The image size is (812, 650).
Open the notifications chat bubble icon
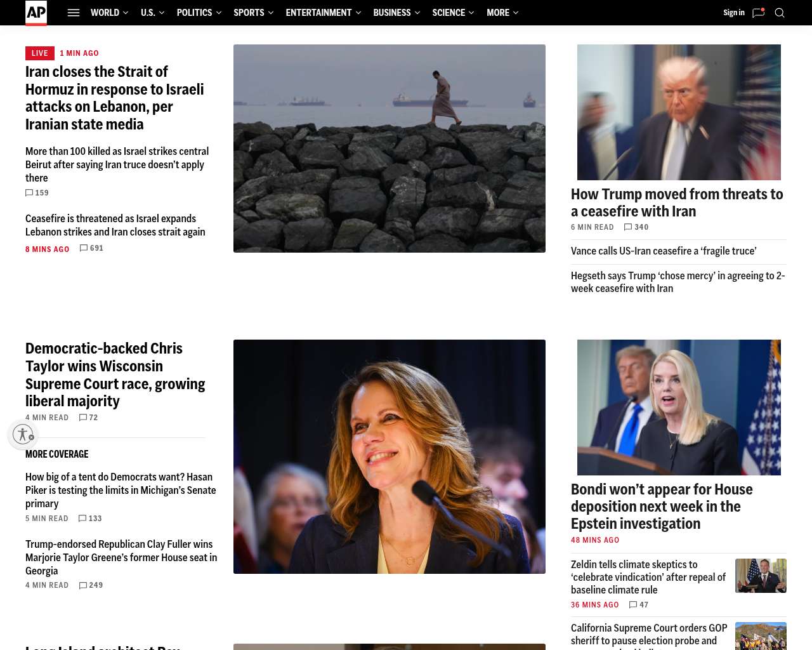759,13
